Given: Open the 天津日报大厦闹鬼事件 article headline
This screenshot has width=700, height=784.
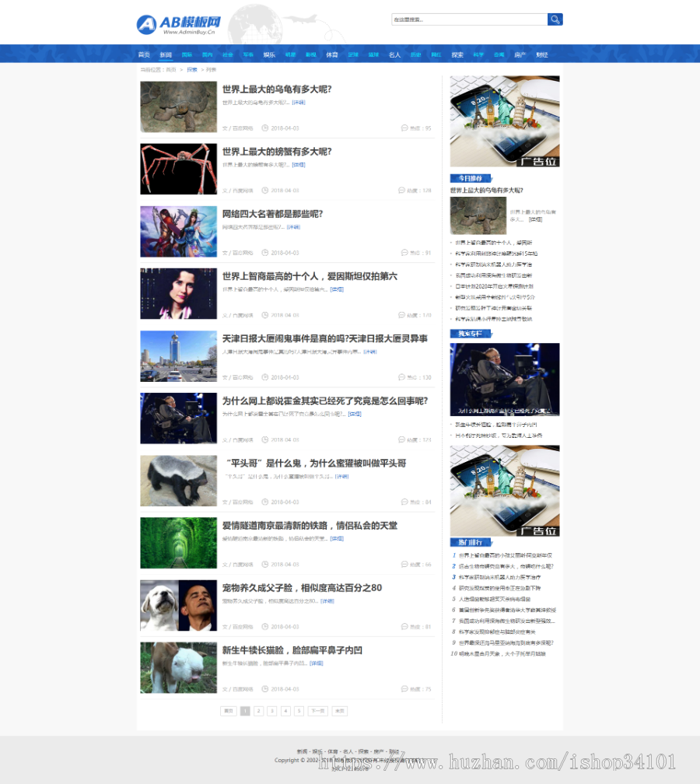Looking at the screenshot, I should click(325, 338).
